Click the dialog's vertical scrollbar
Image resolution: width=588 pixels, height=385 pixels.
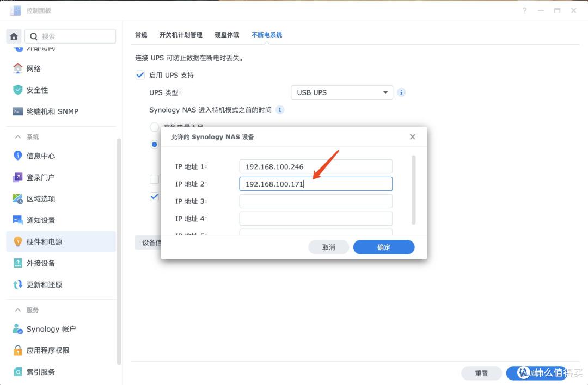pyautogui.click(x=413, y=190)
